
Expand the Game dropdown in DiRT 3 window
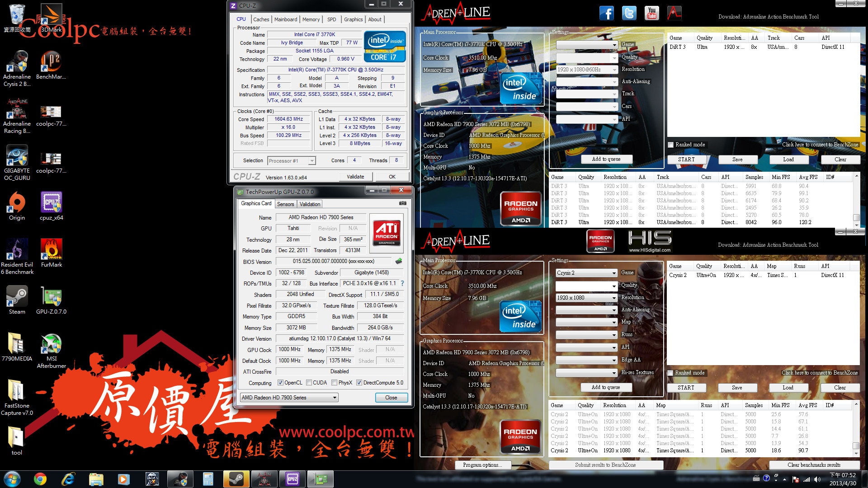pyautogui.click(x=587, y=45)
